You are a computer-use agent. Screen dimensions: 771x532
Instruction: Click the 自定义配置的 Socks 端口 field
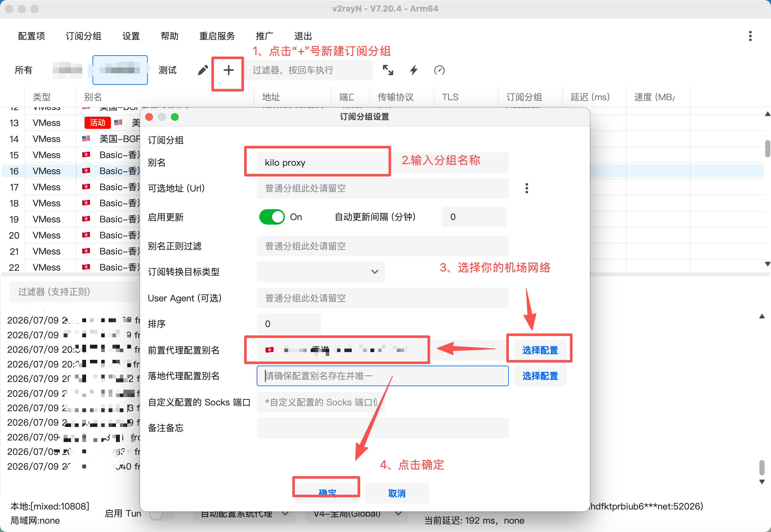tap(321, 402)
